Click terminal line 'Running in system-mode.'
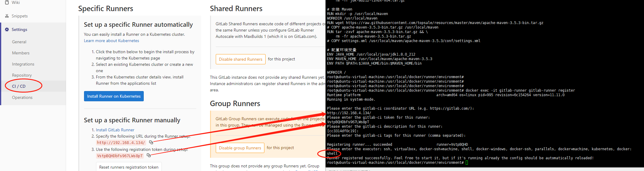Image resolution: width=644 pixels, height=171 pixels. [351, 99]
